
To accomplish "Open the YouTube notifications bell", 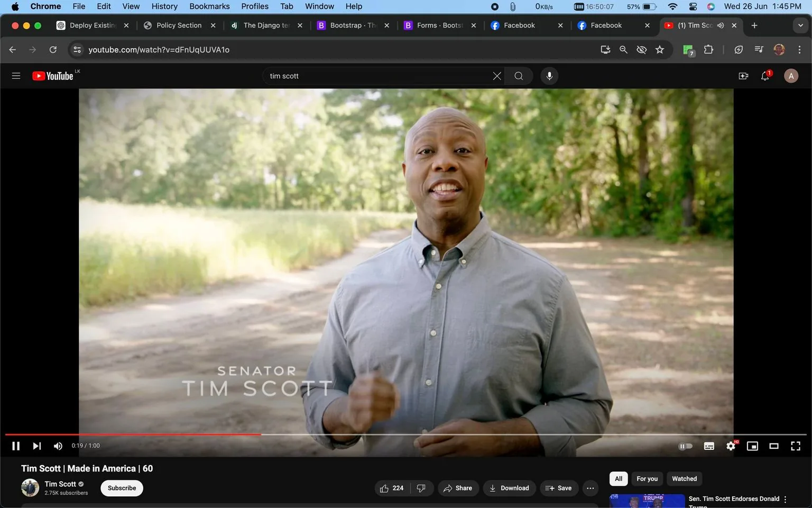I will 764,76.
